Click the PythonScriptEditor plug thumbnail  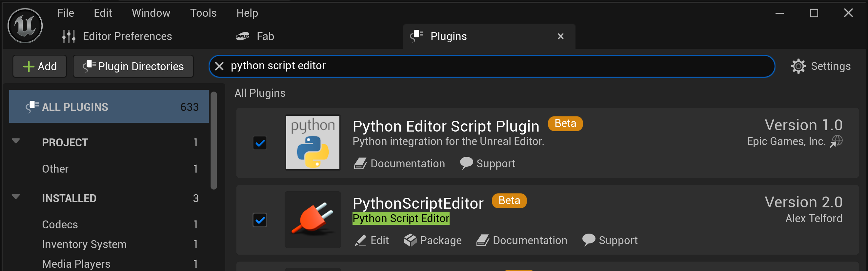tap(313, 220)
